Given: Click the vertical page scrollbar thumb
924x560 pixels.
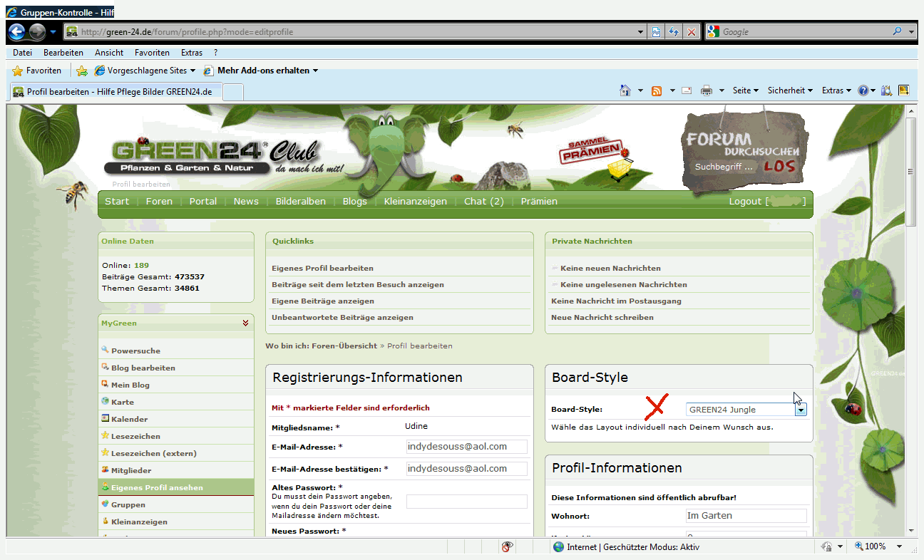Looking at the screenshot, I should [910, 171].
